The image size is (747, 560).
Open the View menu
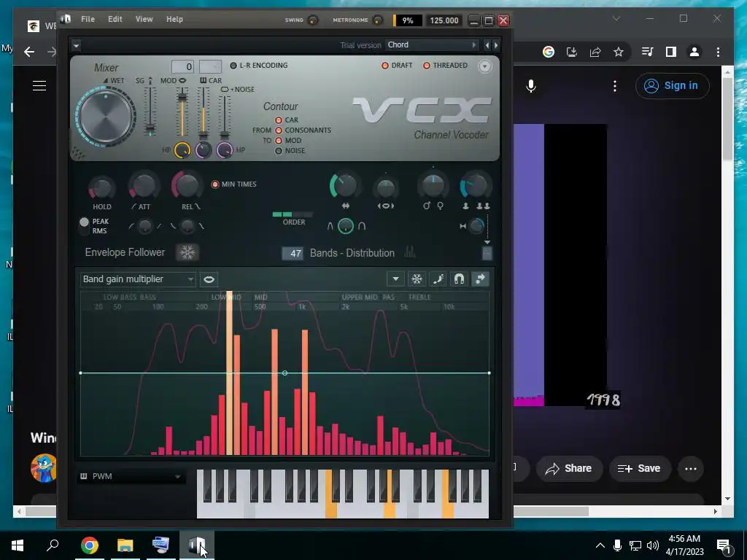144,19
